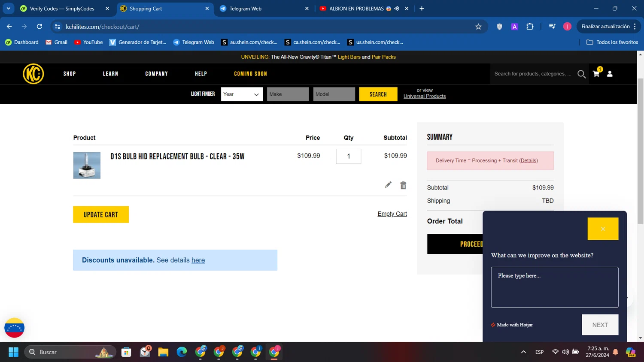This screenshot has height=362, width=644.
Task: Open the Windows Start menu
Action: (x=13, y=352)
